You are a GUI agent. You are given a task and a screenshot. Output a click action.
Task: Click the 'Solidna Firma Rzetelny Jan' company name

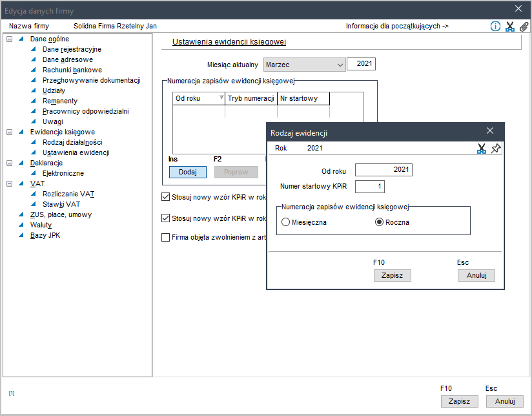(115, 26)
